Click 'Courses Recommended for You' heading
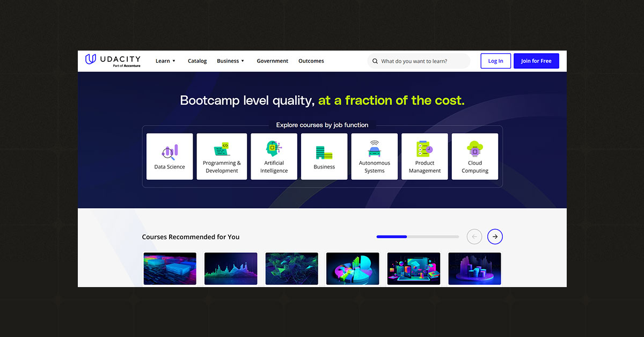644x337 pixels. 191,237
